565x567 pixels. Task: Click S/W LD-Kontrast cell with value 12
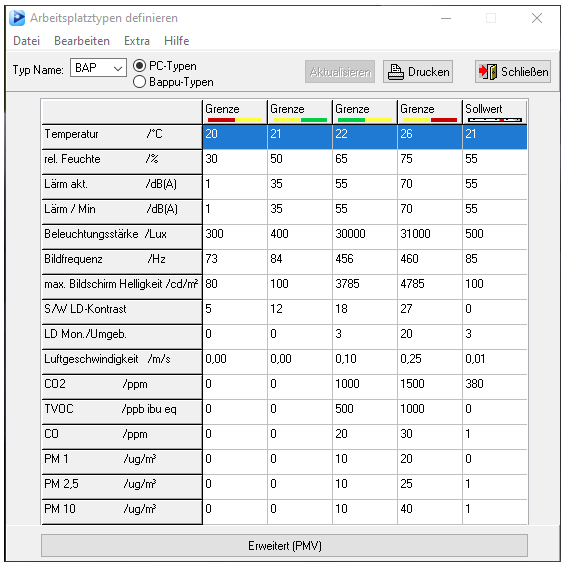[300, 311]
